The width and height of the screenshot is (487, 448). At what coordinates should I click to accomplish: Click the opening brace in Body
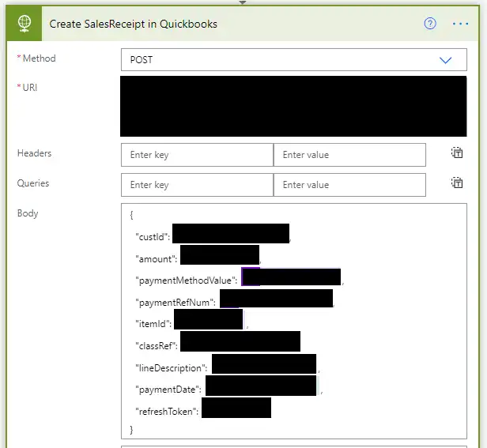click(x=131, y=215)
